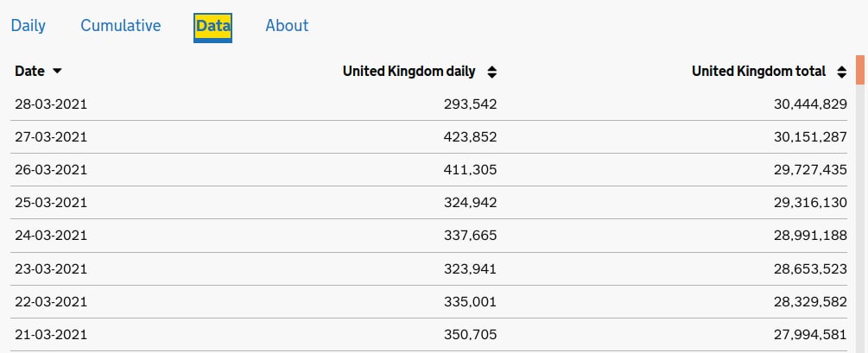Image resolution: width=868 pixels, height=353 pixels.
Task: Open the Cumulative tab
Action: (x=121, y=25)
